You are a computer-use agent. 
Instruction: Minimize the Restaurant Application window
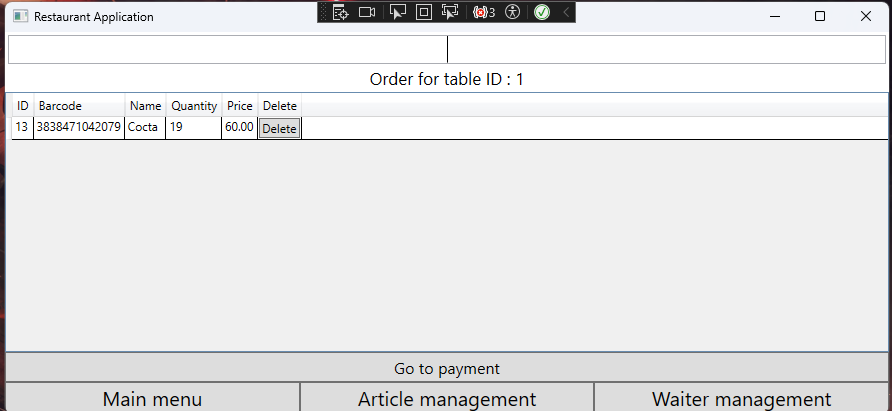click(x=776, y=16)
